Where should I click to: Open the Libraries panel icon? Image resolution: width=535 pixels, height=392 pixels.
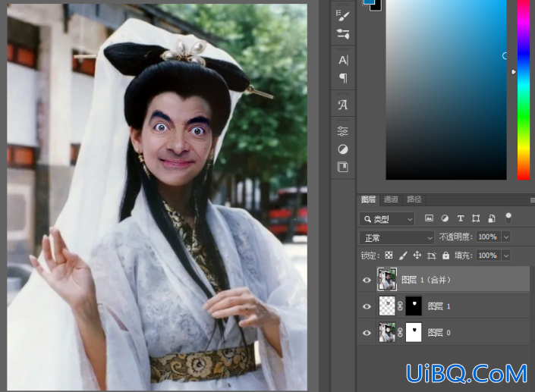(x=343, y=167)
